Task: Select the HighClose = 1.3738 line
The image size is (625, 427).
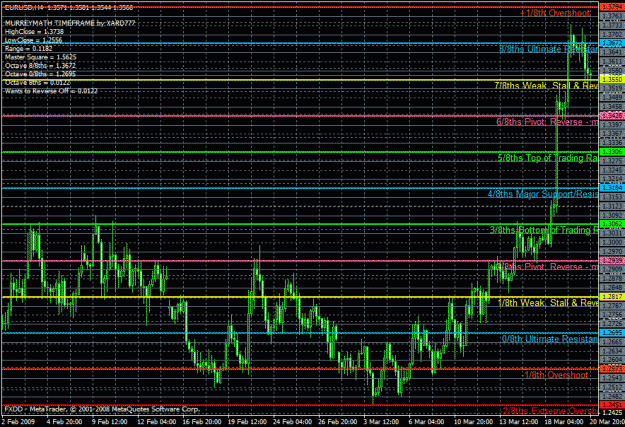Action: (34, 32)
